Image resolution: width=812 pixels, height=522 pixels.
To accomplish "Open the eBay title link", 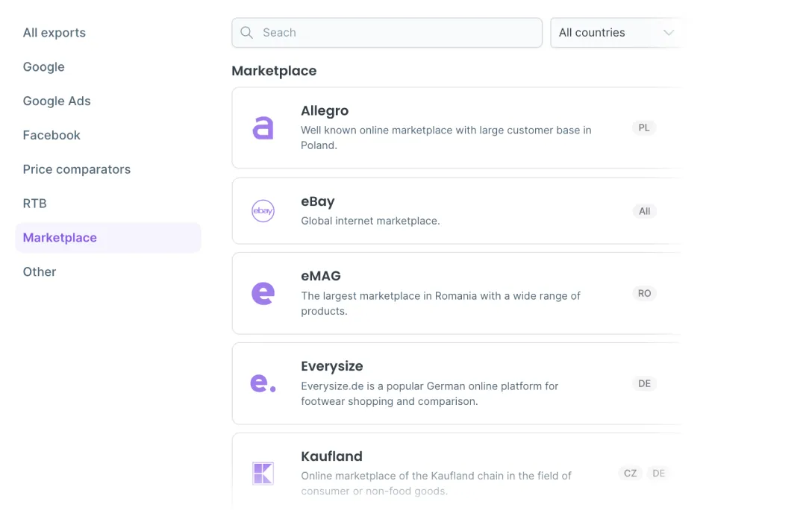I will pos(318,201).
